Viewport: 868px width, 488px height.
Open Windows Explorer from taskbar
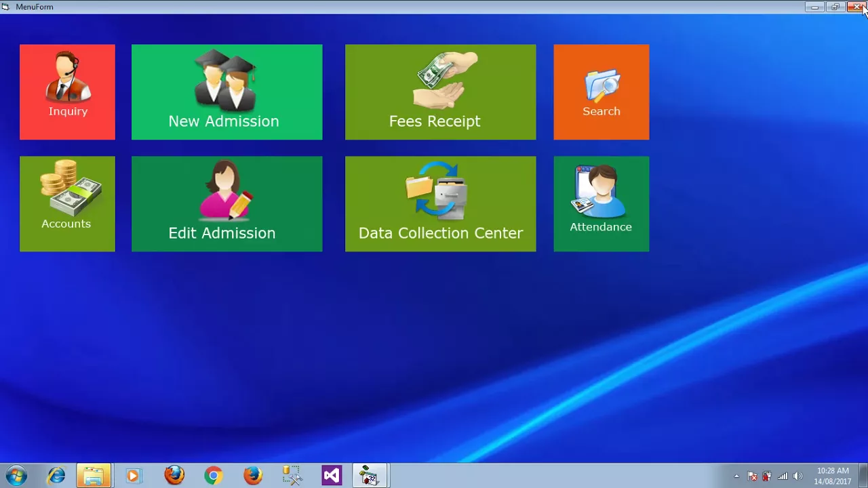[94, 476]
